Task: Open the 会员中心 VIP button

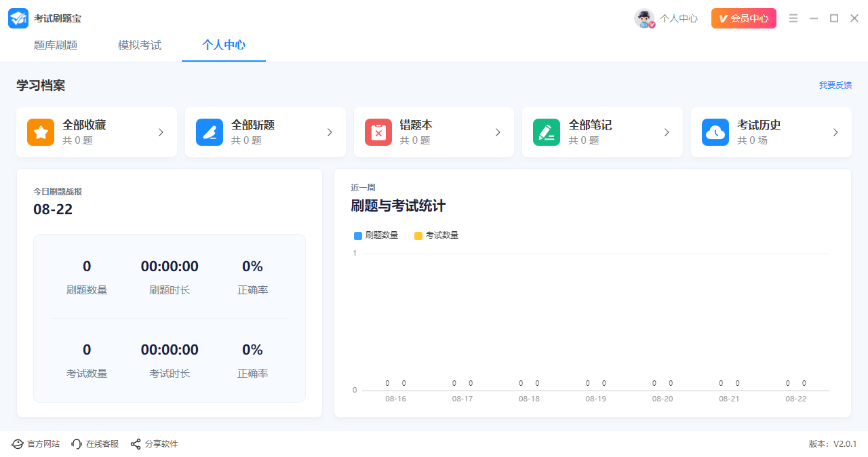Action: (744, 18)
